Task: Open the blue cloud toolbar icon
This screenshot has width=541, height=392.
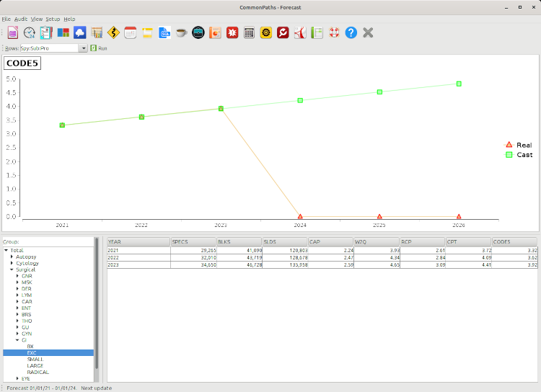Action: (x=79, y=32)
